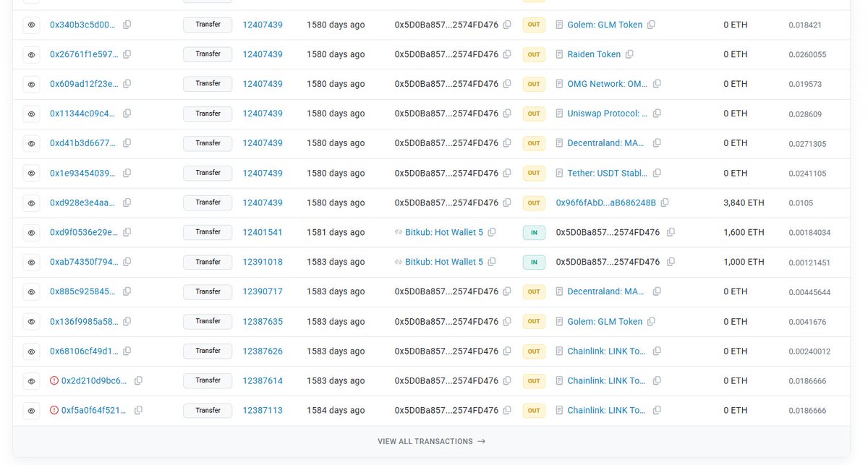Open block 12391018
Image resolution: width=868 pixels, height=465 pixels.
pos(263,262)
